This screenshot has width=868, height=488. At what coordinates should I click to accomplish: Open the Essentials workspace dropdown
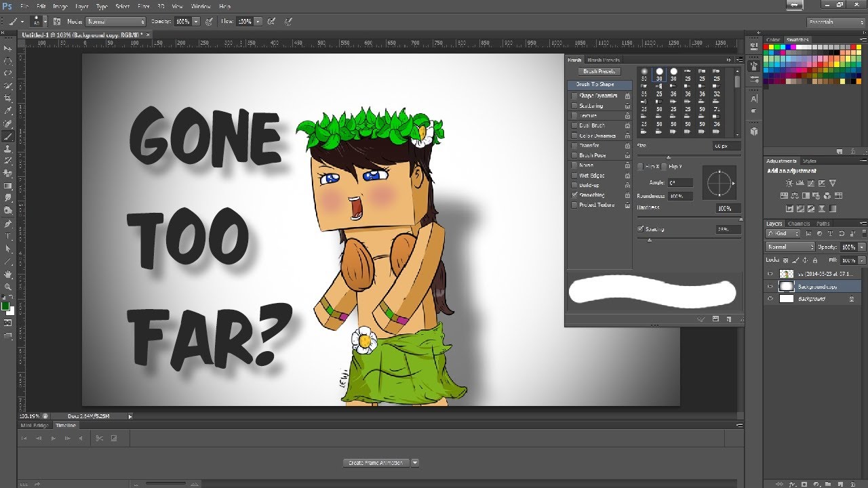pos(835,22)
